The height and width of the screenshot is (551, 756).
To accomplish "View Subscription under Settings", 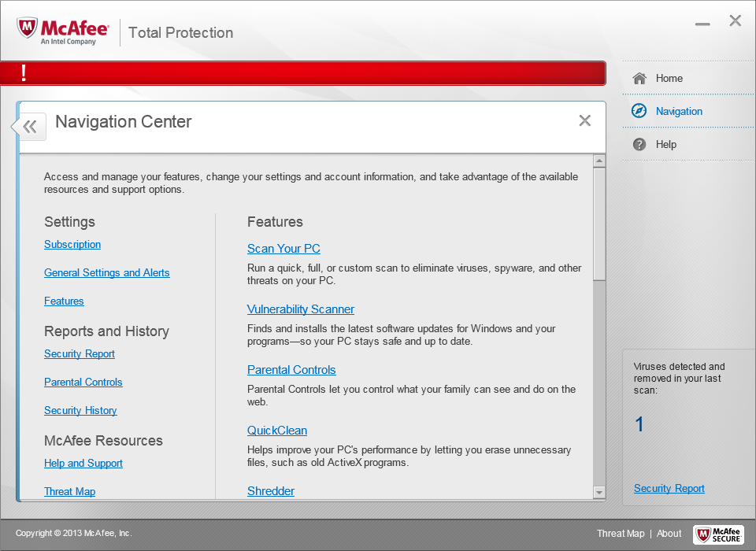I will [72, 244].
